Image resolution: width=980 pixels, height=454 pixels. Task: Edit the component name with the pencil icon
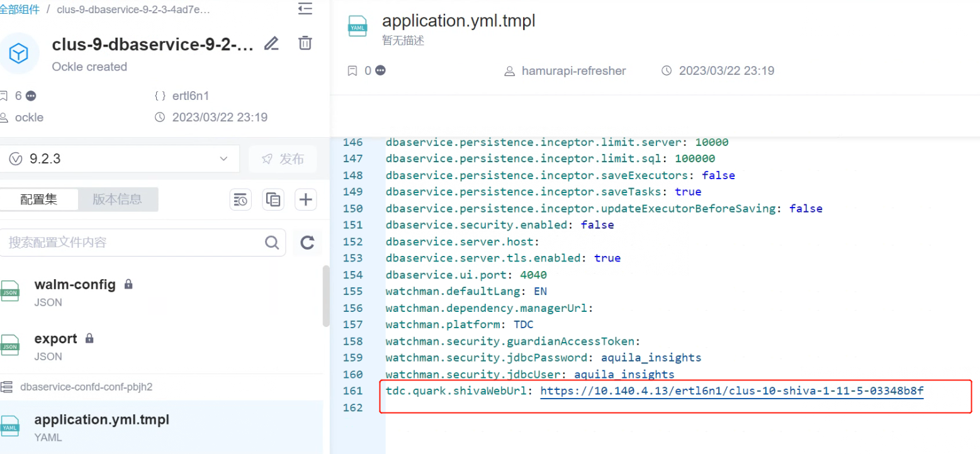(x=271, y=43)
